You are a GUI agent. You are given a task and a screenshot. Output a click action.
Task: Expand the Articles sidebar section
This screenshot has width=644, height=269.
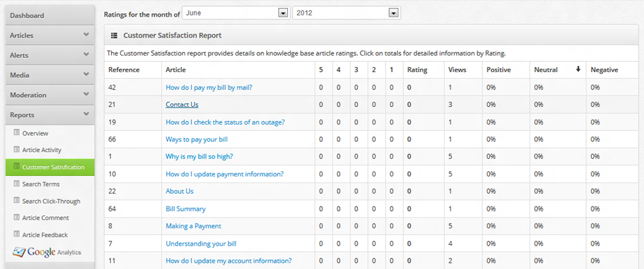pos(86,35)
